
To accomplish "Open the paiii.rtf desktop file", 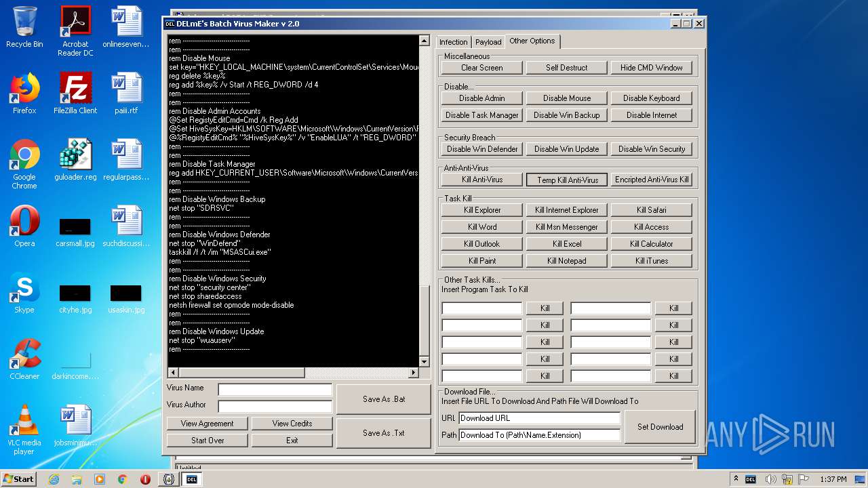I will click(x=126, y=94).
